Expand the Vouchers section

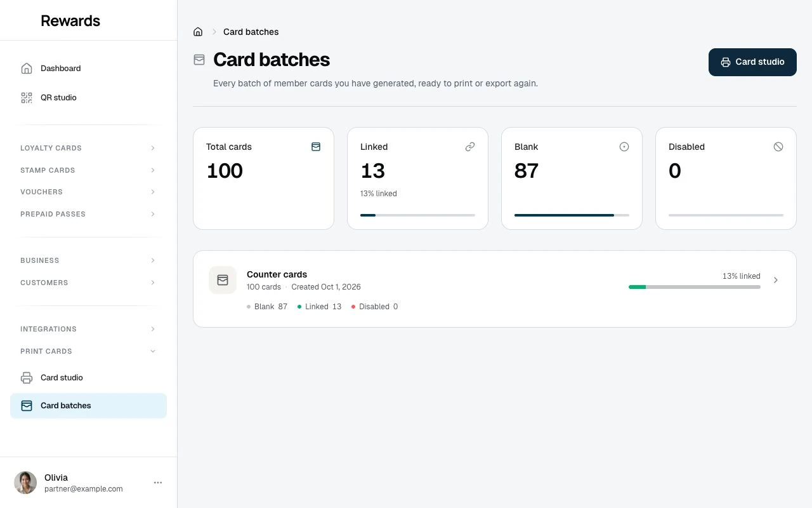(x=88, y=192)
